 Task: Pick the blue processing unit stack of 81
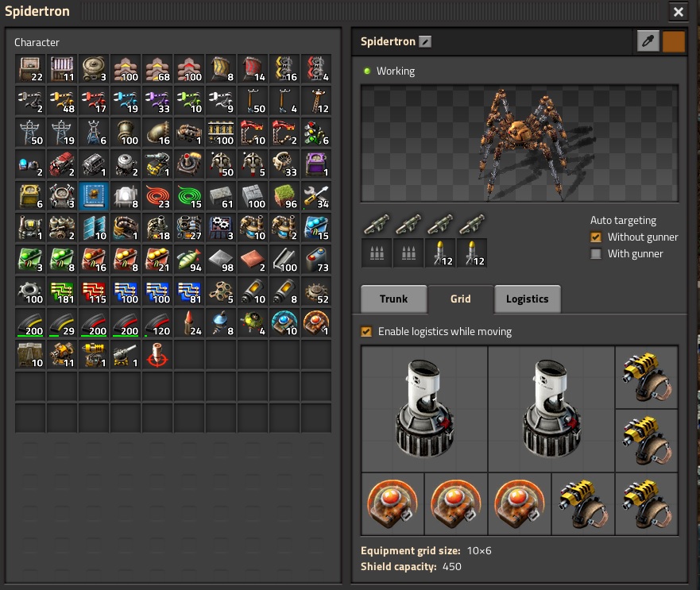tap(189, 291)
